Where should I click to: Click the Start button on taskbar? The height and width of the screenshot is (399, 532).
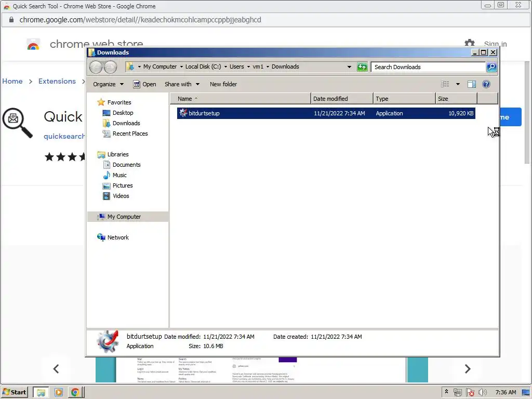pos(14,392)
